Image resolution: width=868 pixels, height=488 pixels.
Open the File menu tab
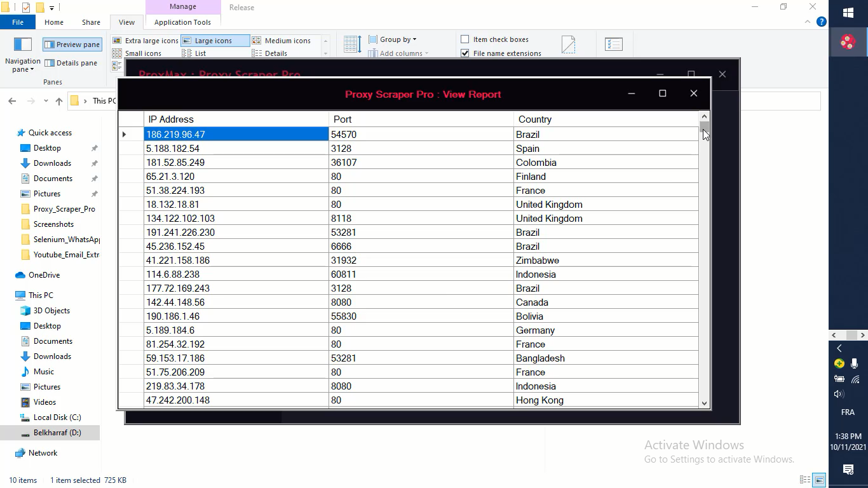coord(18,22)
